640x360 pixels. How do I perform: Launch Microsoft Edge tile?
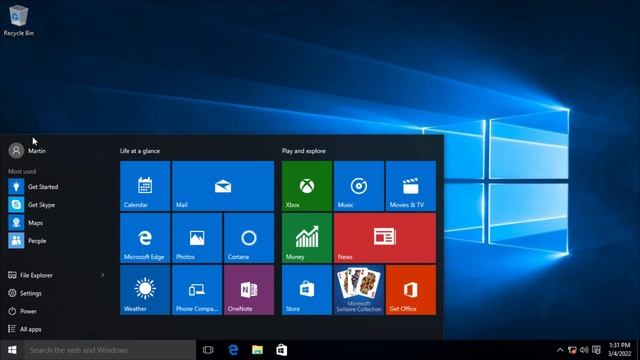(x=145, y=238)
